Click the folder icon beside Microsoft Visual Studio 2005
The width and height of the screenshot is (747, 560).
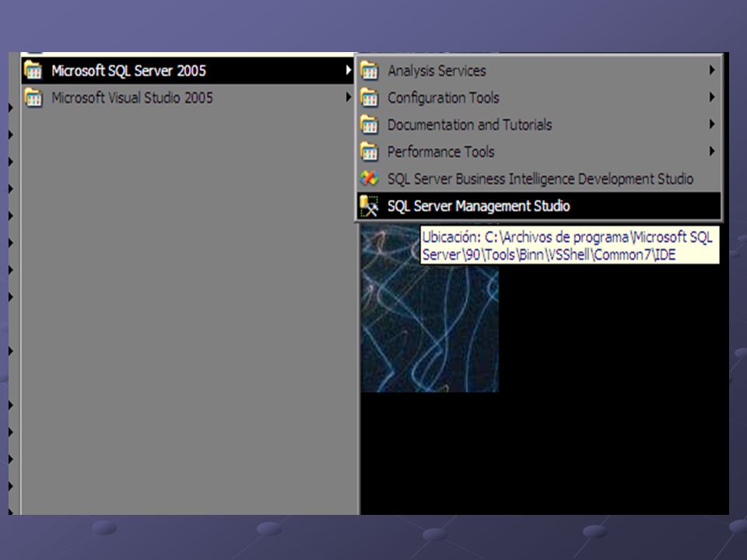tap(33, 98)
